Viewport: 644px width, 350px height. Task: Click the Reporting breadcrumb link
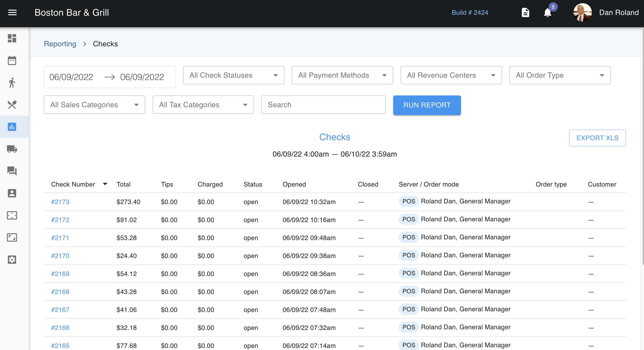pyautogui.click(x=60, y=44)
